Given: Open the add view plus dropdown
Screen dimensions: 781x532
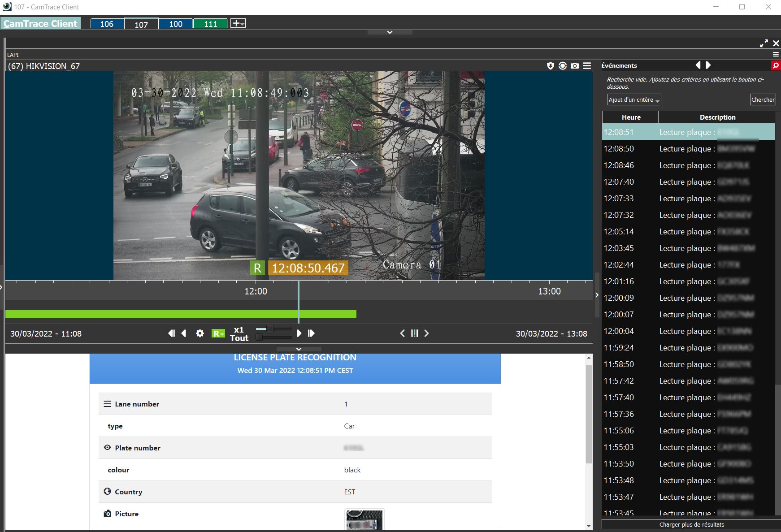Looking at the screenshot, I should 238,24.
